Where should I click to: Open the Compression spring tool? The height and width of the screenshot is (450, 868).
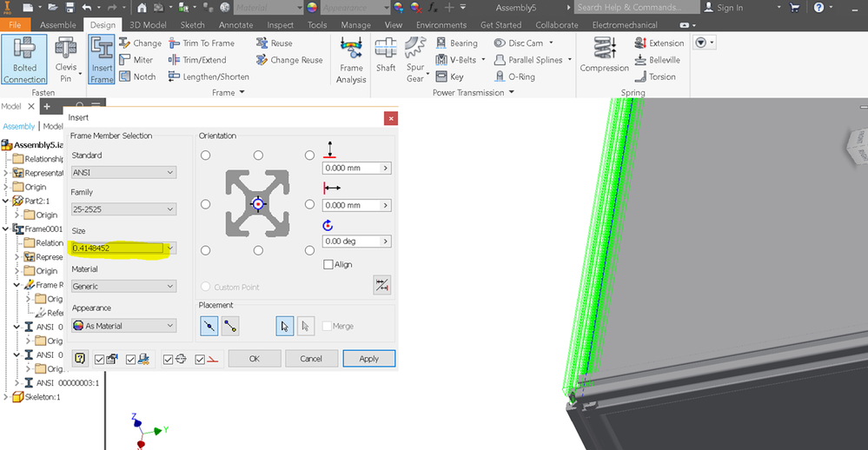[x=605, y=56]
